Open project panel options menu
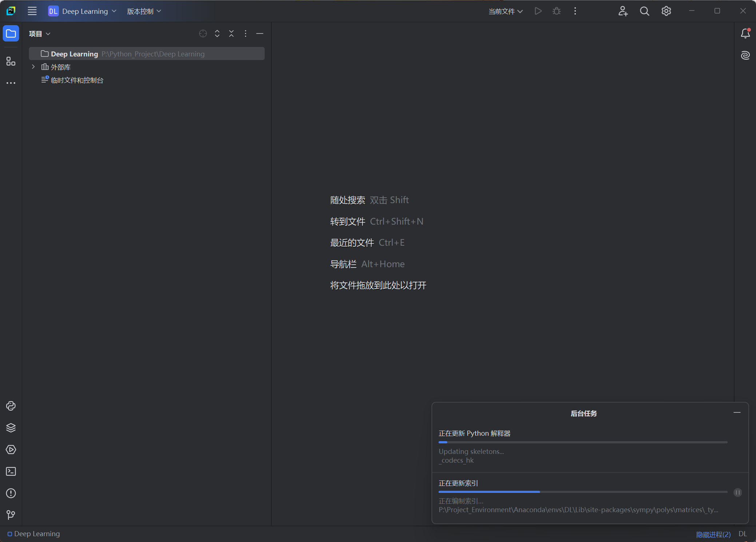 [x=246, y=33]
